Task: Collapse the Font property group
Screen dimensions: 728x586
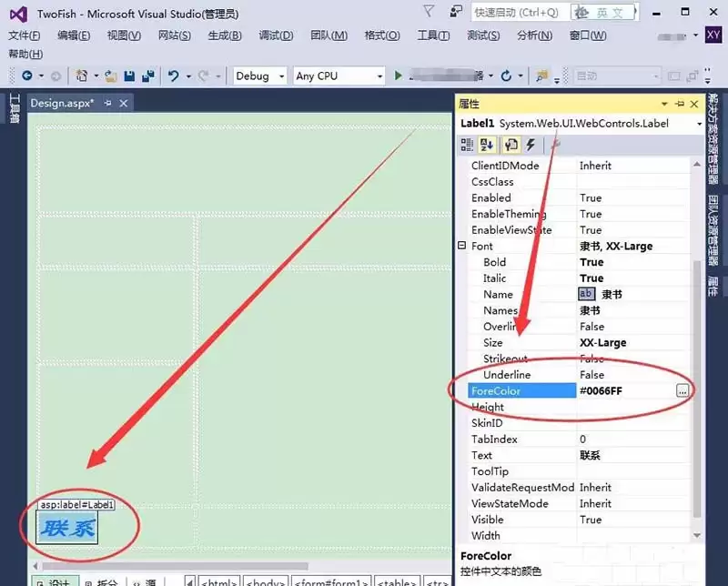Action: pos(464,246)
